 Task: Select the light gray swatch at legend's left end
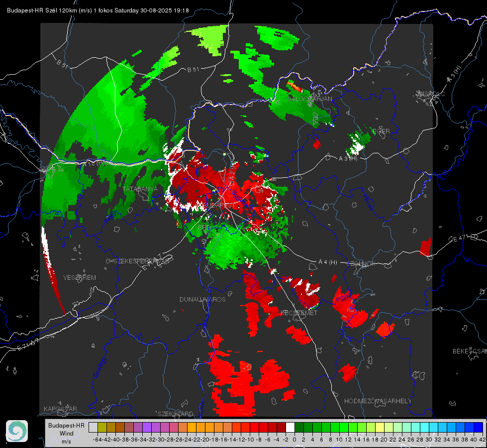(x=93, y=427)
